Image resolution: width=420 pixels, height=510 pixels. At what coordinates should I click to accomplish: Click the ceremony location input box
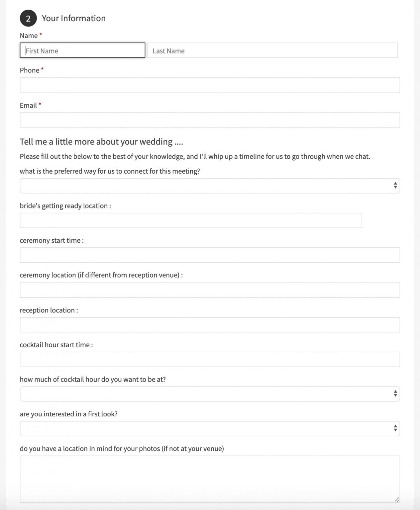pyautogui.click(x=210, y=290)
